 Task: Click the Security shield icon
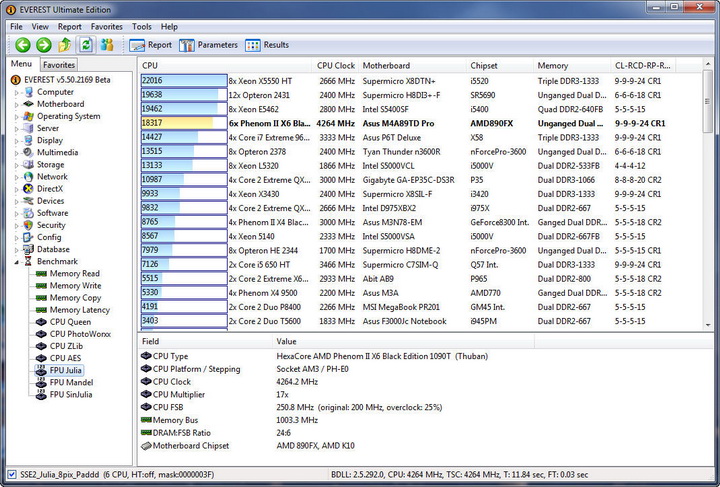pyautogui.click(x=28, y=225)
